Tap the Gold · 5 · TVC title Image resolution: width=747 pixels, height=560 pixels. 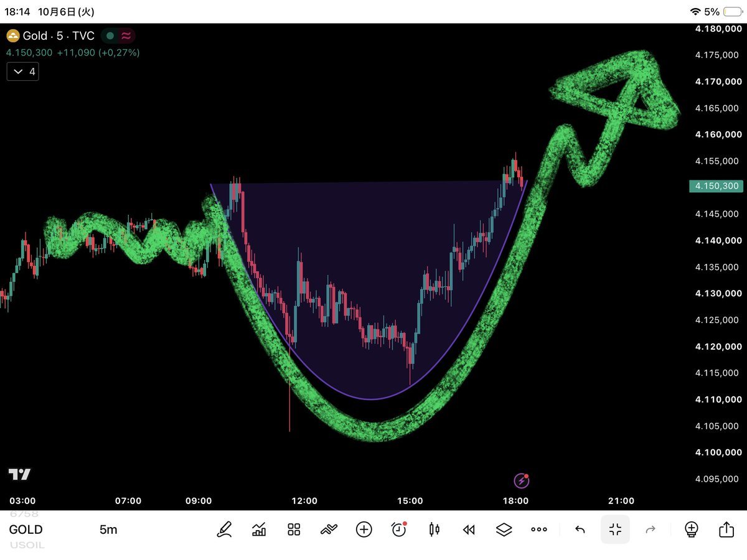tap(59, 36)
